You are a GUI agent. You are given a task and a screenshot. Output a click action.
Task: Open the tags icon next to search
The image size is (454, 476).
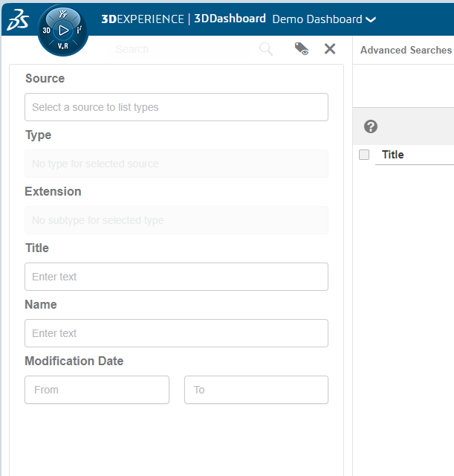pyautogui.click(x=301, y=49)
